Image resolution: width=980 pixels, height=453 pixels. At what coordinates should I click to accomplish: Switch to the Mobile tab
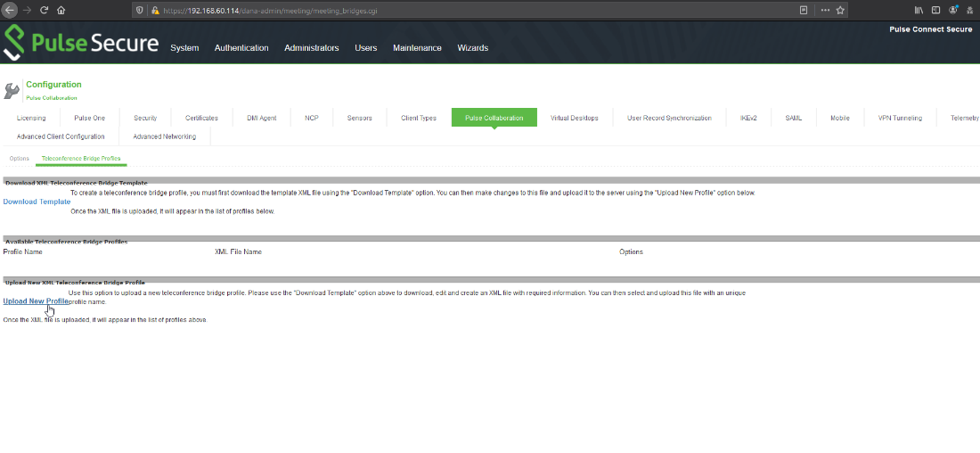pos(839,118)
